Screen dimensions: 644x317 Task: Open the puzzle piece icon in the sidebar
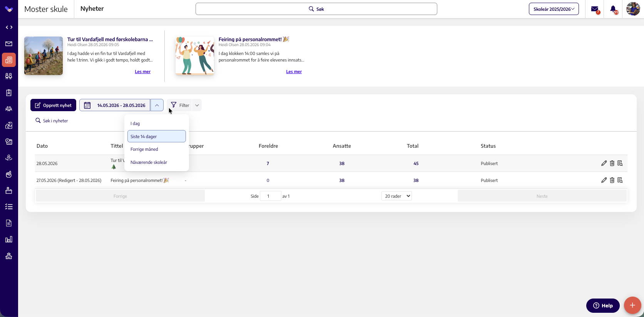[x=9, y=125]
